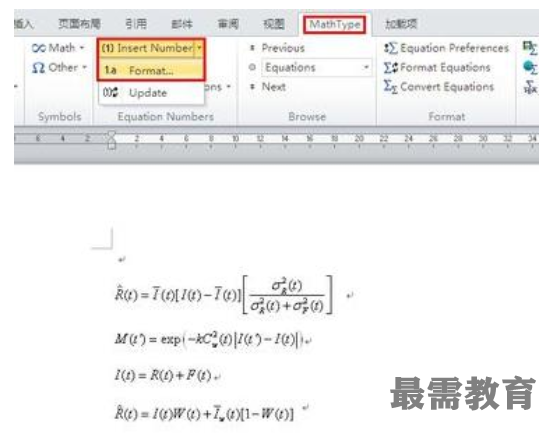The image size is (542, 433).
Task: Switch to the 视图 tab
Action: (x=274, y=24)
